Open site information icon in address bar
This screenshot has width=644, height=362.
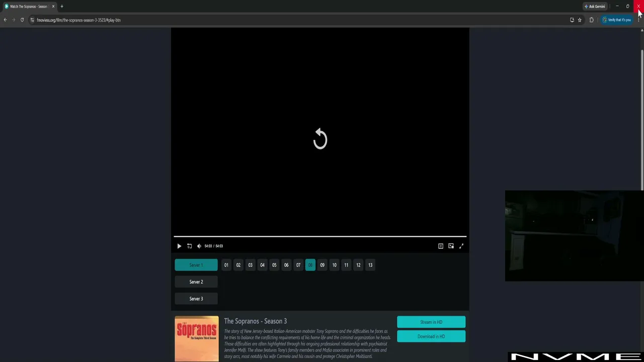(x=32, y=20)
